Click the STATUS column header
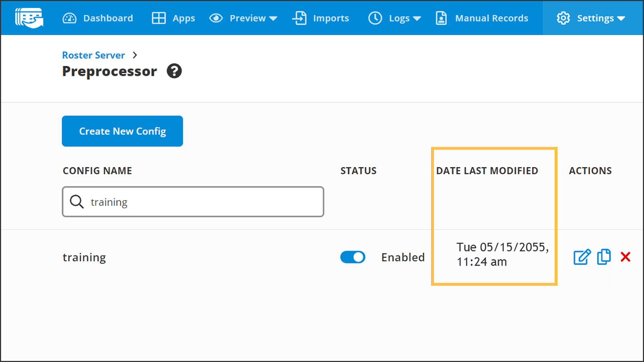Viewport: 644px width, 362px height. (x=358, y=171)
